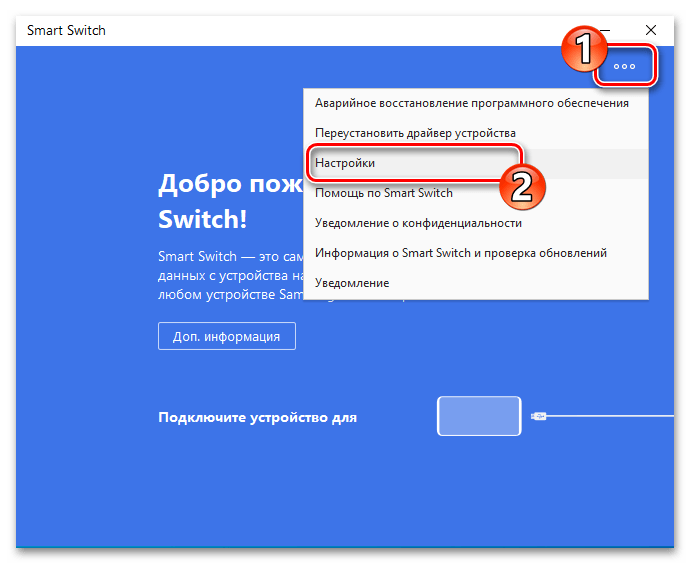Open Настройки from the menu

(476, 163)
